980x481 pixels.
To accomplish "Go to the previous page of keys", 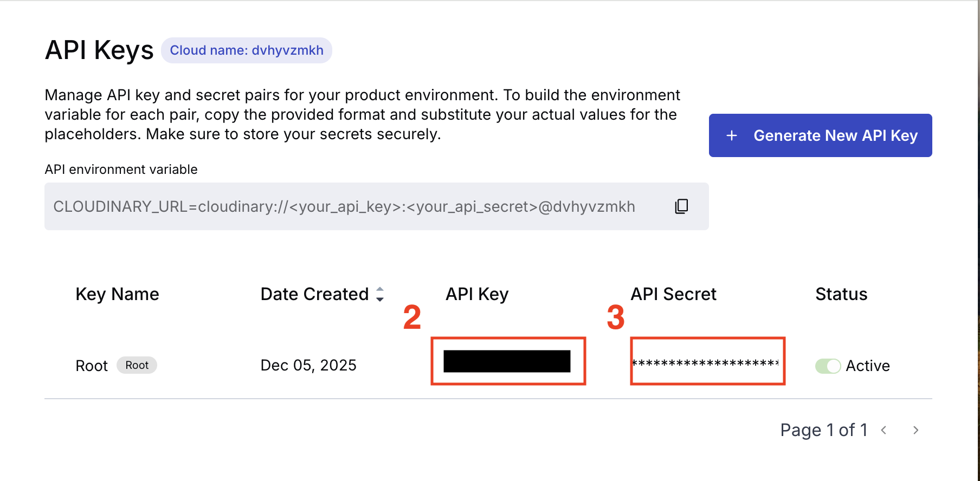I will pos(884,430).
